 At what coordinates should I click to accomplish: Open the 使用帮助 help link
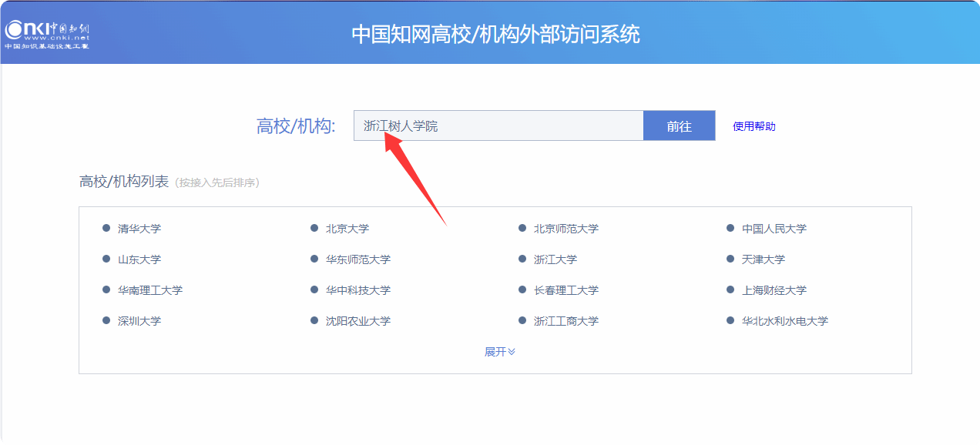tap(753, 126)
